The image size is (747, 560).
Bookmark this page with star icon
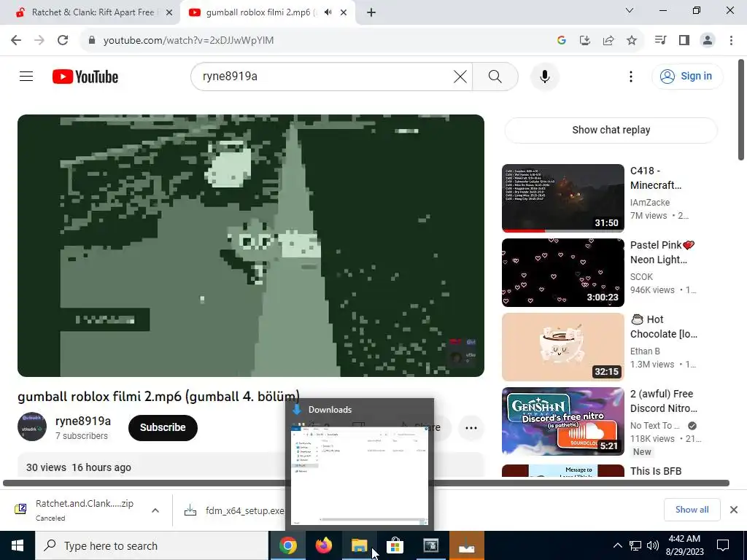632,41
